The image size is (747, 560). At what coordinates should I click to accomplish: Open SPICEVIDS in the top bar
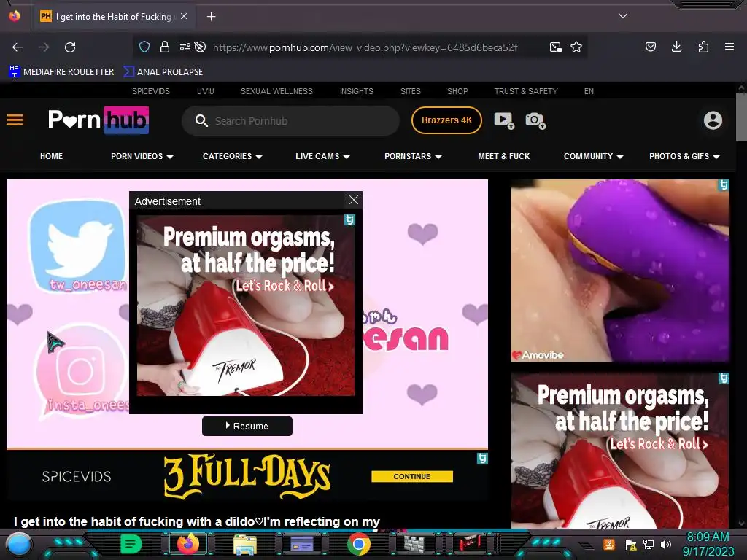151,91
